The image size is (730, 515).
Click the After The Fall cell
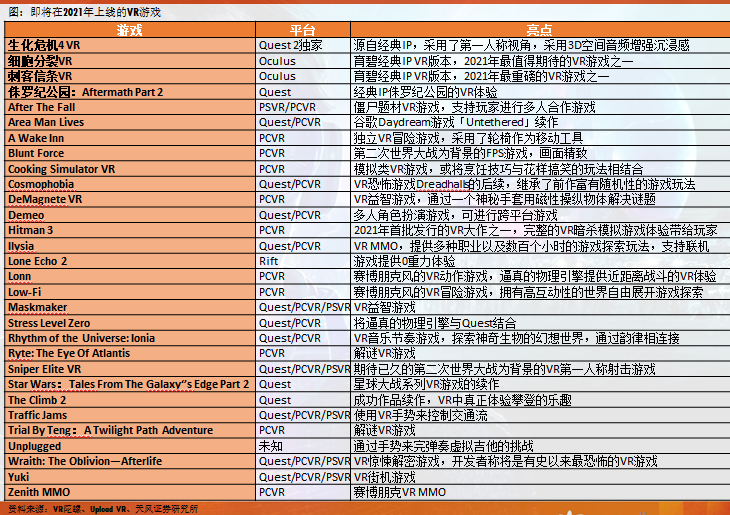pyautogui.click(x=130, y=107)
